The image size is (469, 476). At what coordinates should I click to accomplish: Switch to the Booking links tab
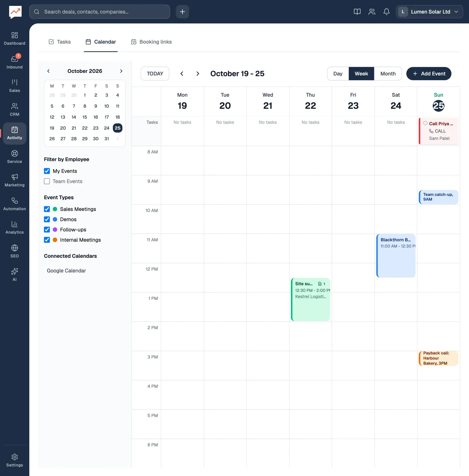click(151, 42)
